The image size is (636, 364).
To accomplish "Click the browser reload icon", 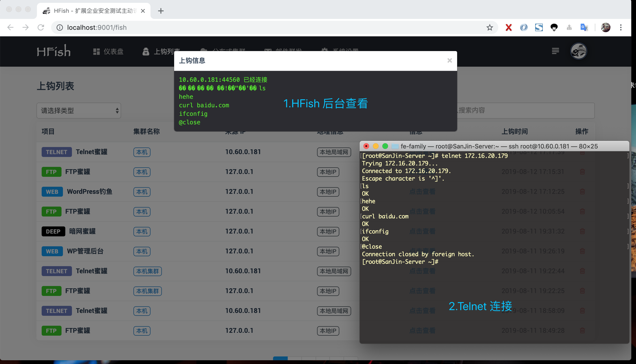I will point(41,27).
